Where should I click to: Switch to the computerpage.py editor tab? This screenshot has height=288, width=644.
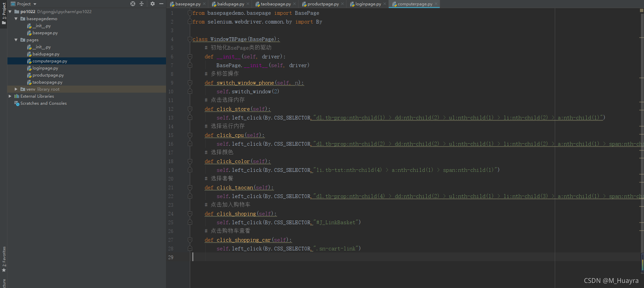[415, 4]
